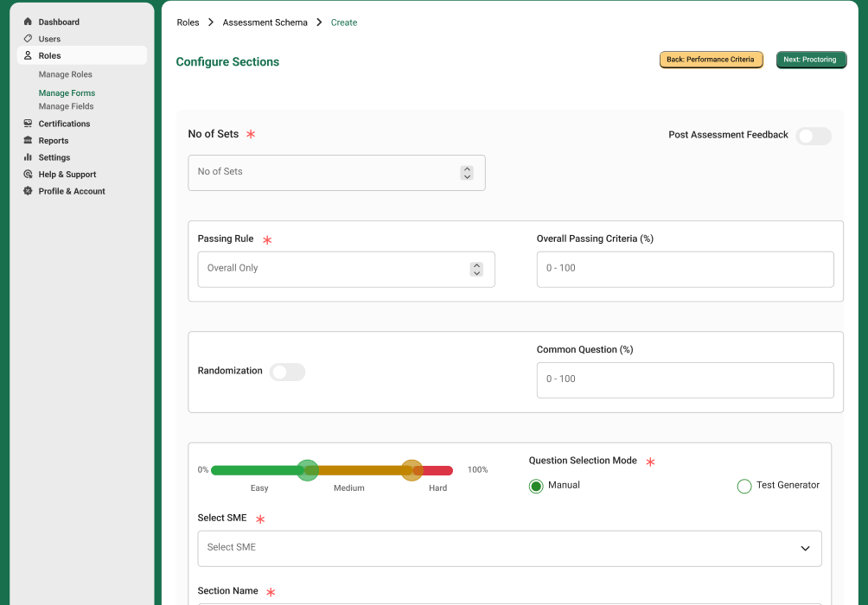The width and height of the screenshot is (868, 605).
Task: Select the Users section icon
Action: pyautogui.click(x=28, y=38)
